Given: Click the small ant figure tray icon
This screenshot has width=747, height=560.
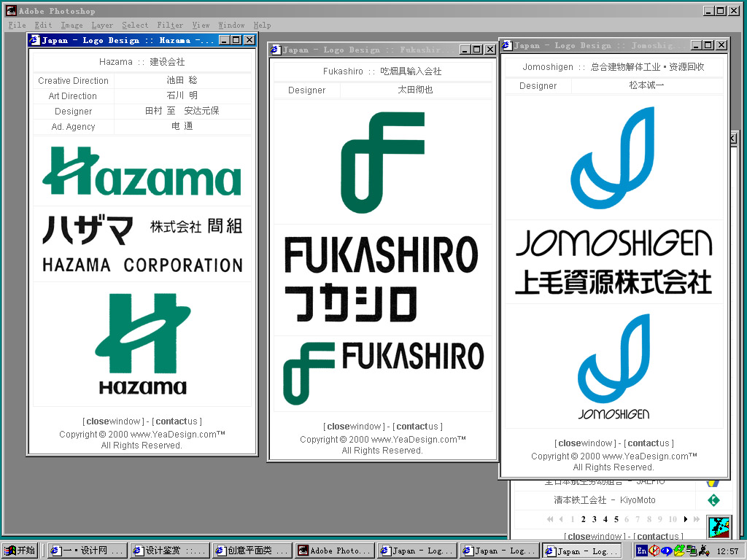Looking at the screenshot, I should (x=704, y=551).
